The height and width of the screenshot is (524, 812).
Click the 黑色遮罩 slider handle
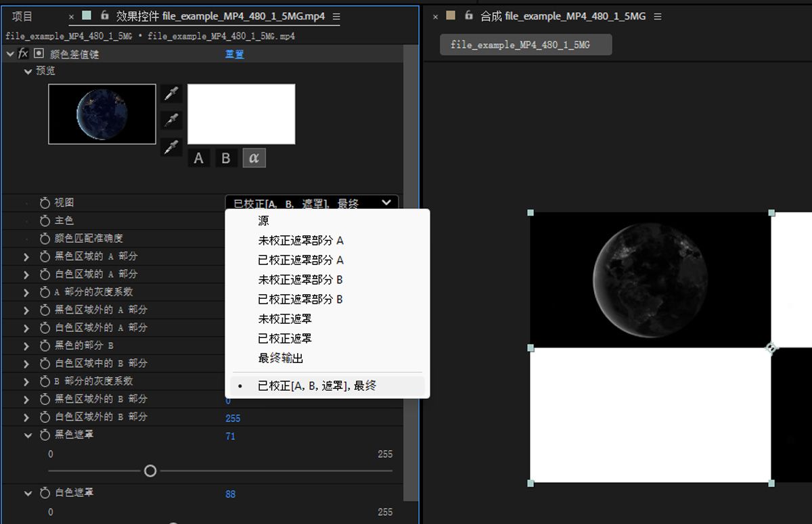150,471
